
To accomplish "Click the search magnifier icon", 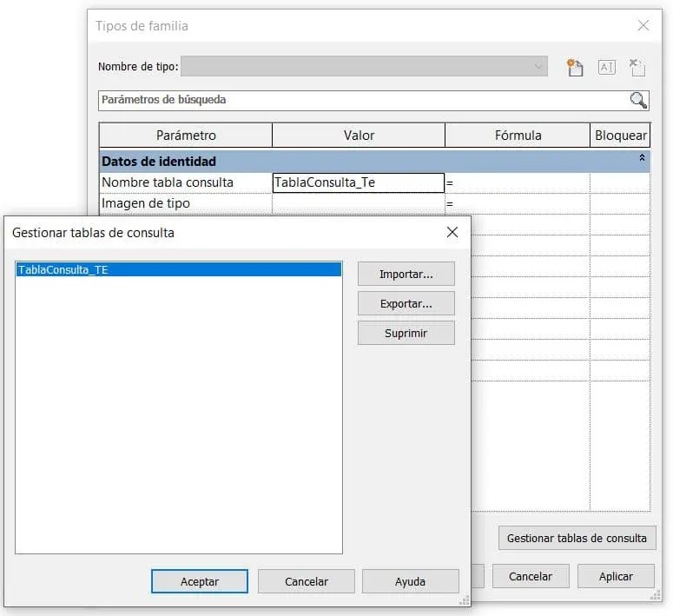I will click(638, 101).
